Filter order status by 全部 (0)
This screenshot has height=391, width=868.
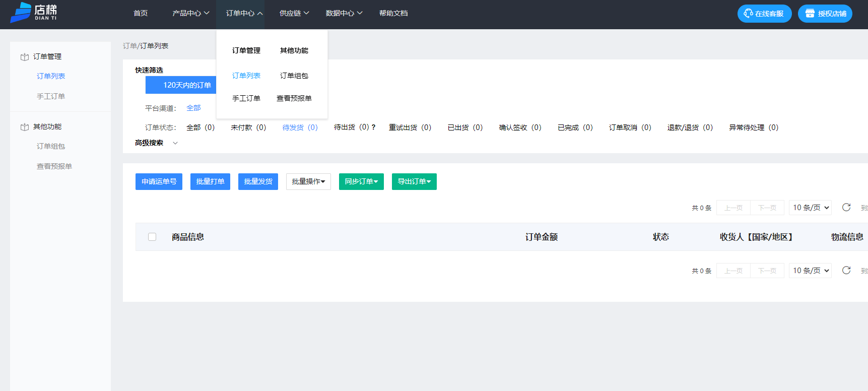(x=201, y=127)
